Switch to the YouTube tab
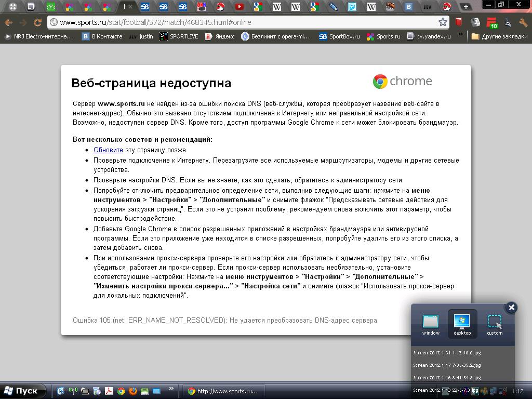The image size is (532, 399). (239, 6)
